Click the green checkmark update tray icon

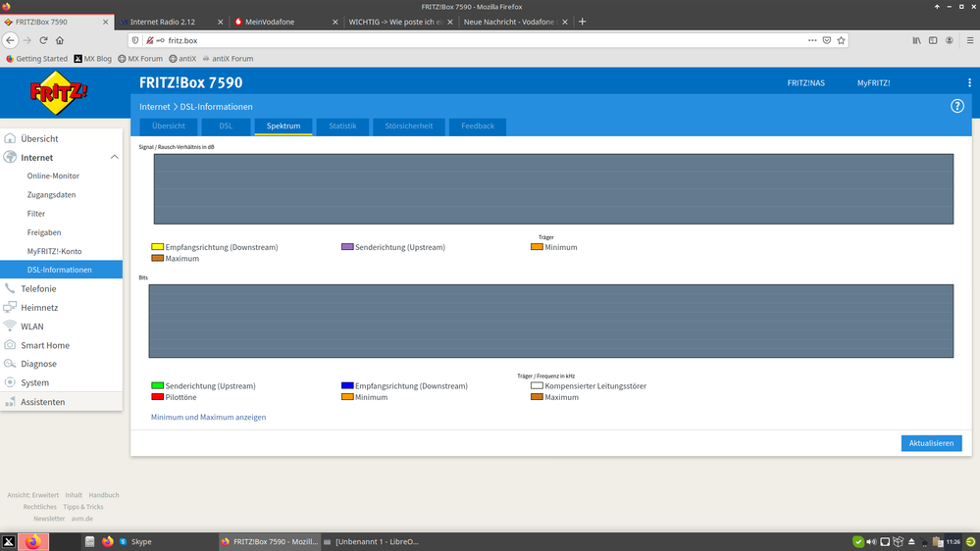pyautogui.click(x=858, y=541)
